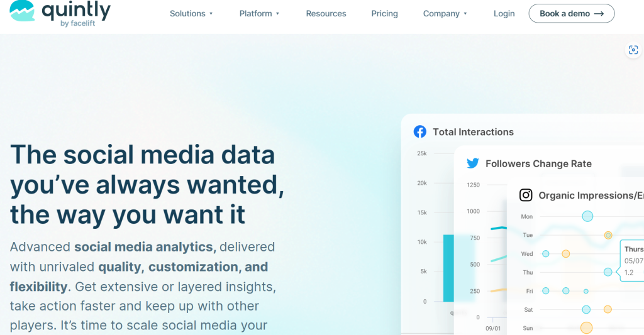Click the screenshot capture icon
The height and width of the screenshot is (335, 644).
pyautogui.click(x=633, y=50)
